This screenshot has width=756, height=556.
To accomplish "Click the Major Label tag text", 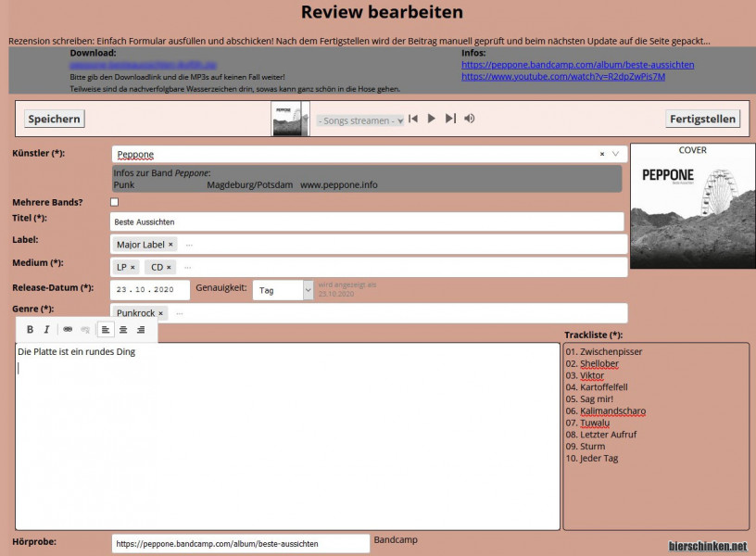I will pos(140,245).
